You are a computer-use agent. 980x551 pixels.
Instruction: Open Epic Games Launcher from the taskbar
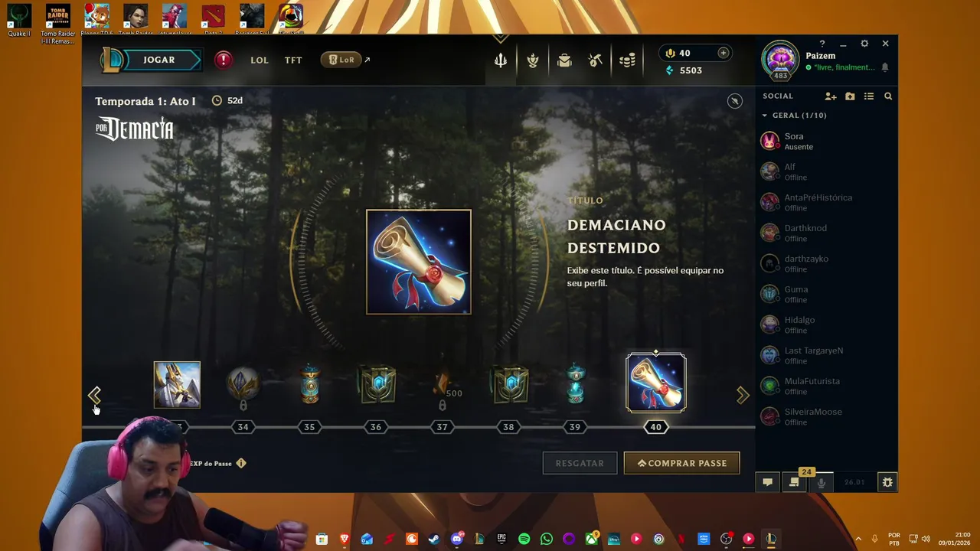(501, 539)
